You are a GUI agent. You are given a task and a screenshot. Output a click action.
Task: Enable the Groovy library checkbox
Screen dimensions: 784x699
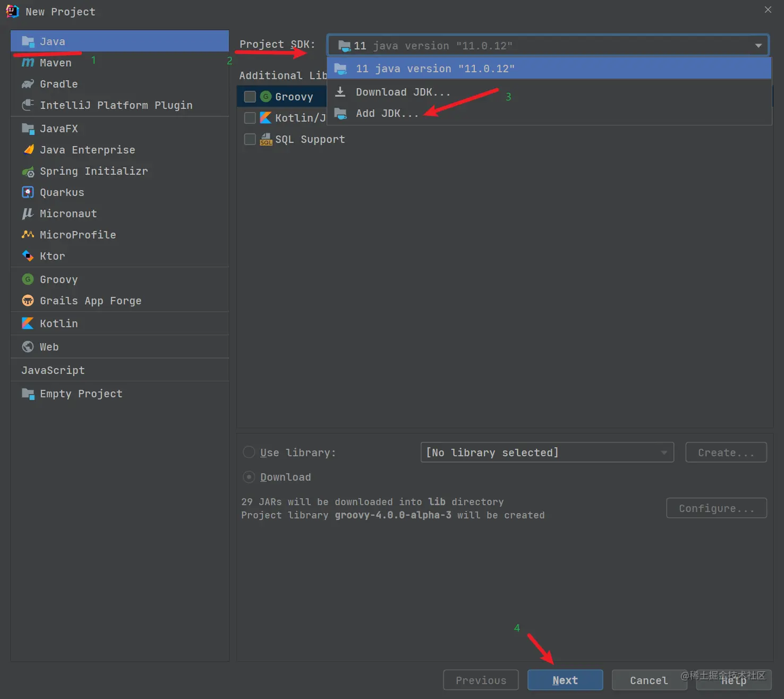tap(250, 97)
